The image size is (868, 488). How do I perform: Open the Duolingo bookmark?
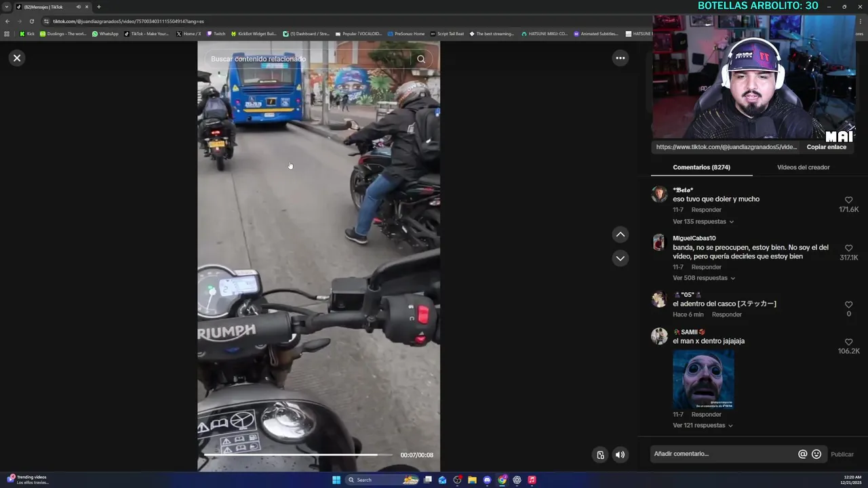click(63, 34)
